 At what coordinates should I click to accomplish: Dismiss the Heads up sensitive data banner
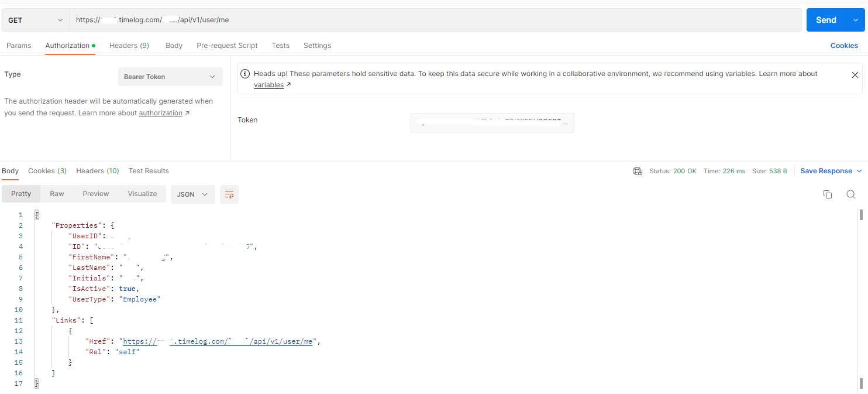click(x=855, y=75)
